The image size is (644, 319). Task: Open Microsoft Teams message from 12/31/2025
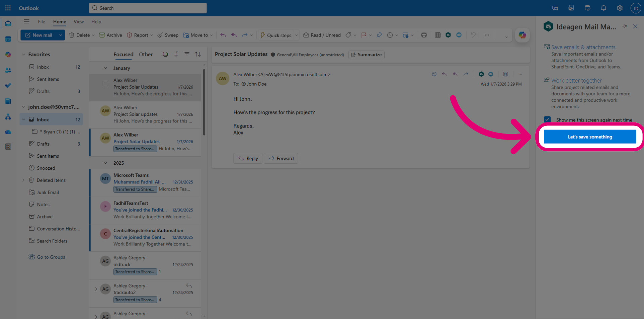tap(146, 182)
